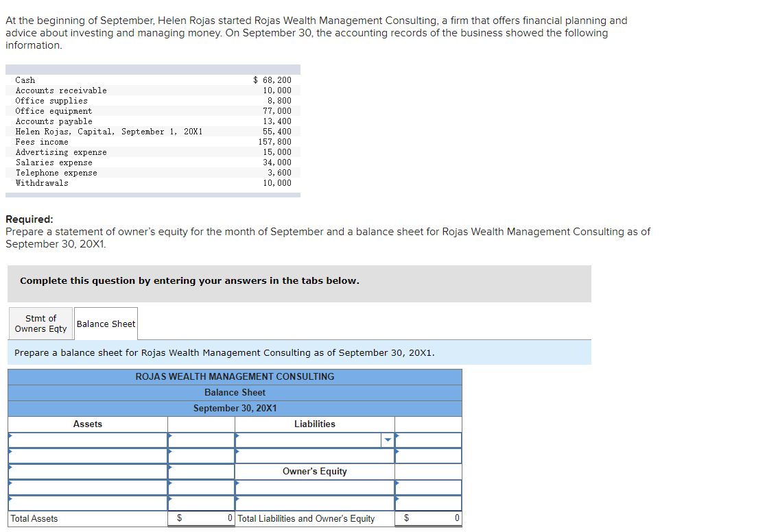The height and width of the screenshot is (532, 767).
Task: Select the second liability amount field
Action: pyautogui.click(x=428, y=456)
